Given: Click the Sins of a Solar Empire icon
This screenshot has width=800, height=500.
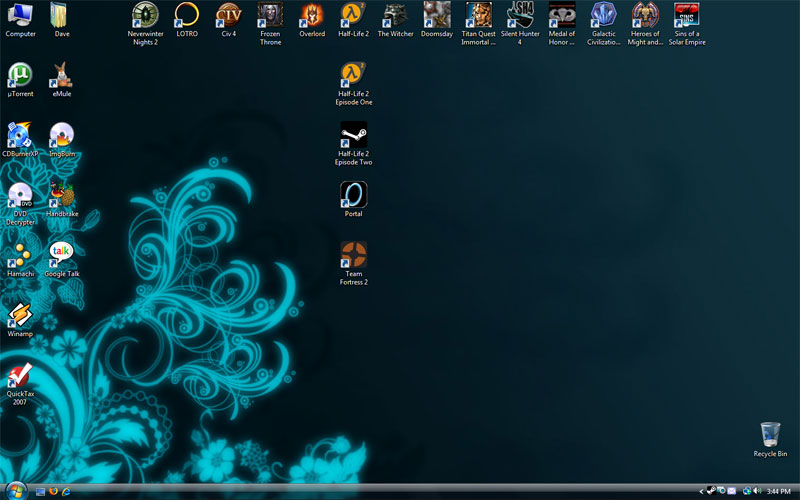Looking at the screenshot, I should 687,15.
